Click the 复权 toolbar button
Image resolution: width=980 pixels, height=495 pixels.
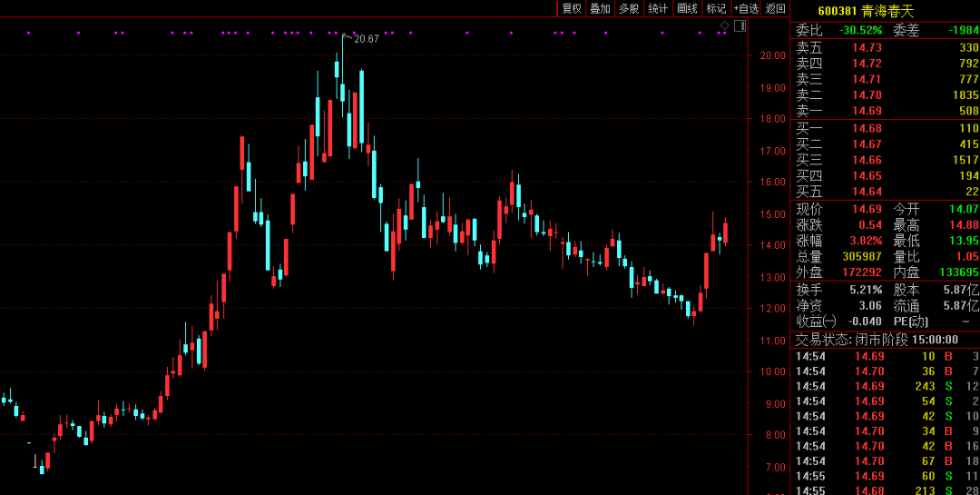(x=572, y=9)
